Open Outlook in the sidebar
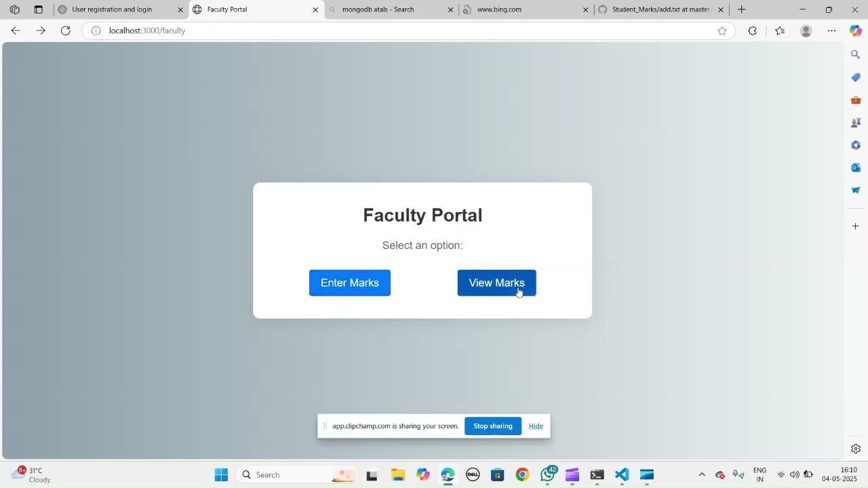 (856, 167)
